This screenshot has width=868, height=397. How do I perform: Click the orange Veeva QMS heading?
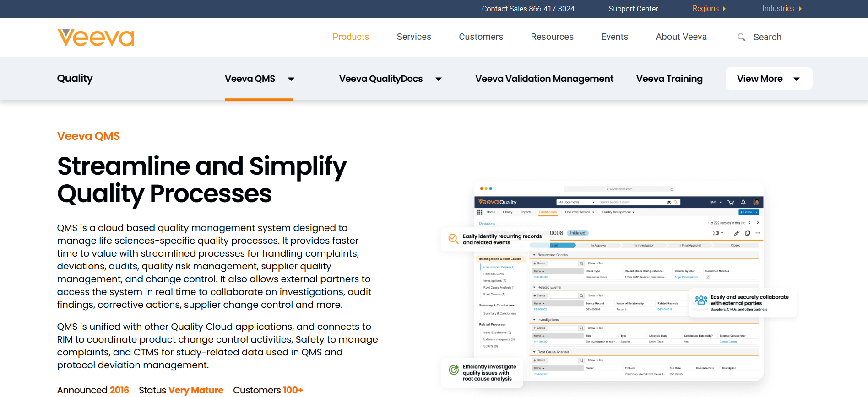pos(88,136)
